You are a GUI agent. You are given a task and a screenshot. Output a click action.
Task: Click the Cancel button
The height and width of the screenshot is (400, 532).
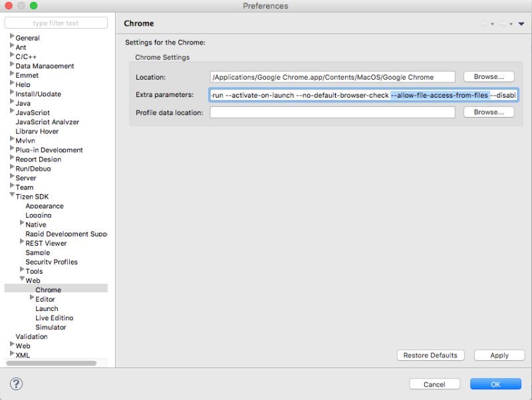click(435, 384)
